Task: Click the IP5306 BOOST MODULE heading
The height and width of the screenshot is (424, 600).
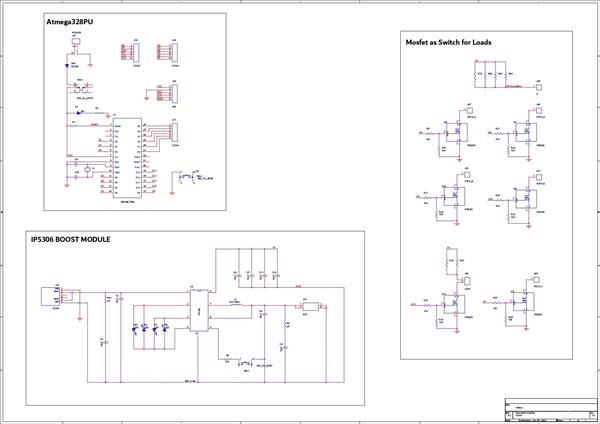Action: 70,240
